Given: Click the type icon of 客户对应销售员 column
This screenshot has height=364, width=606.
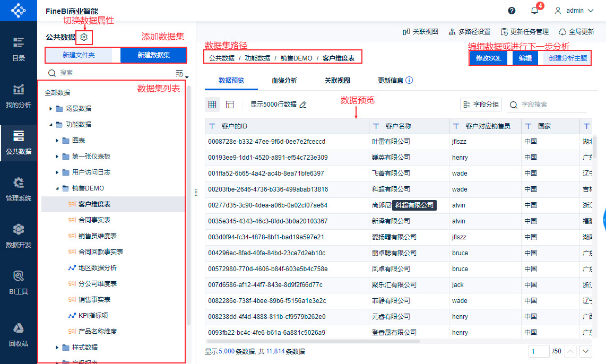Looking at the screenshot, I should point(456,126).
